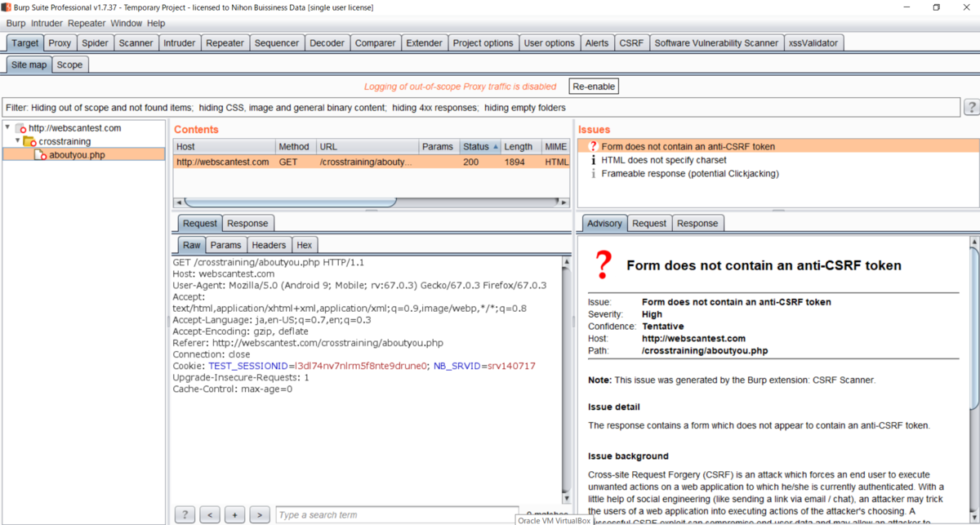Select the Raw view tab

(x=191, y=245)
